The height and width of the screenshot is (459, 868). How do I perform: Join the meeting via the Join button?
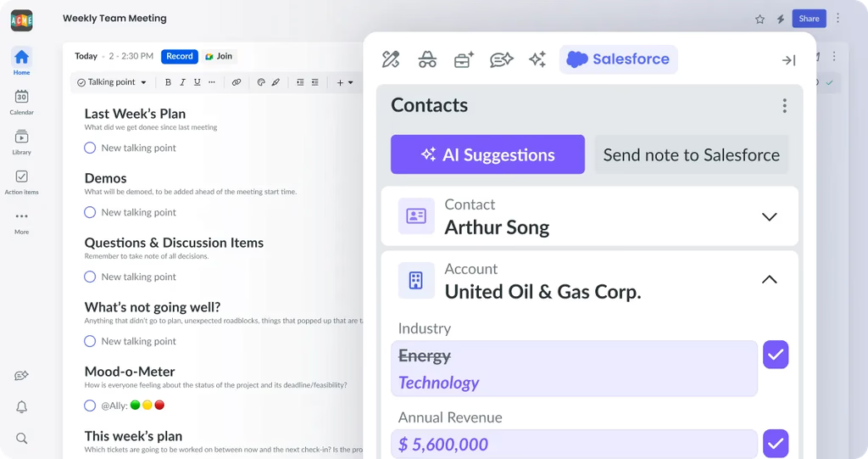coord(219,57)
